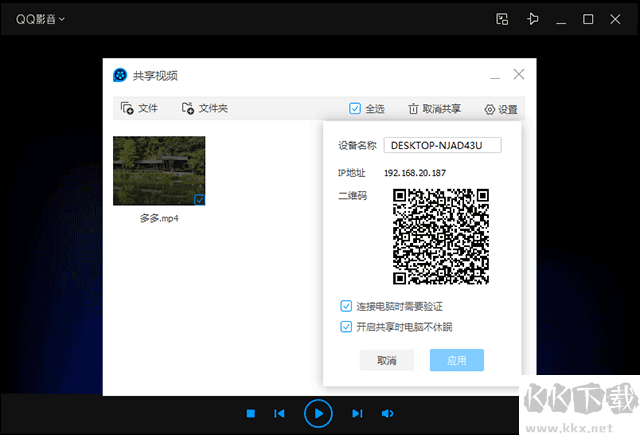The width and height of the screenshot is (640, 435).
Task: Select the 多多.mp4 video thumbnail
Action: point(158,170)
